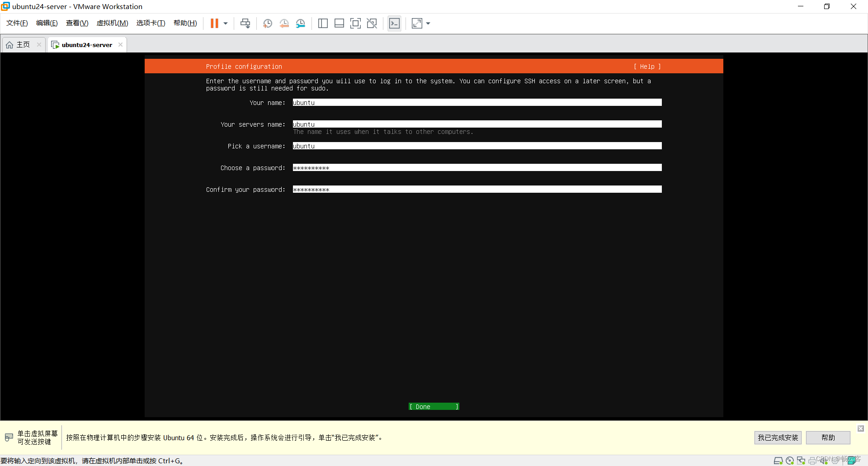Focus the Choose a password field
868x466 pixels.
click(477, 168)
